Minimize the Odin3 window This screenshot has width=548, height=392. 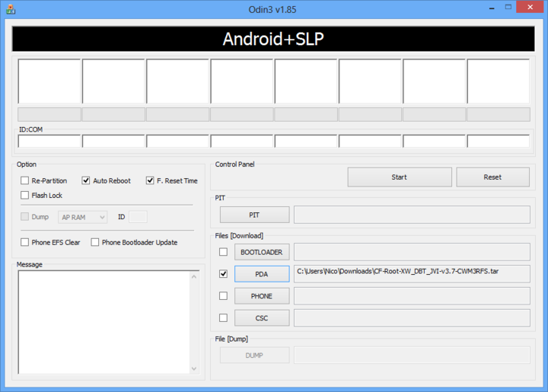tap(492, 8)
